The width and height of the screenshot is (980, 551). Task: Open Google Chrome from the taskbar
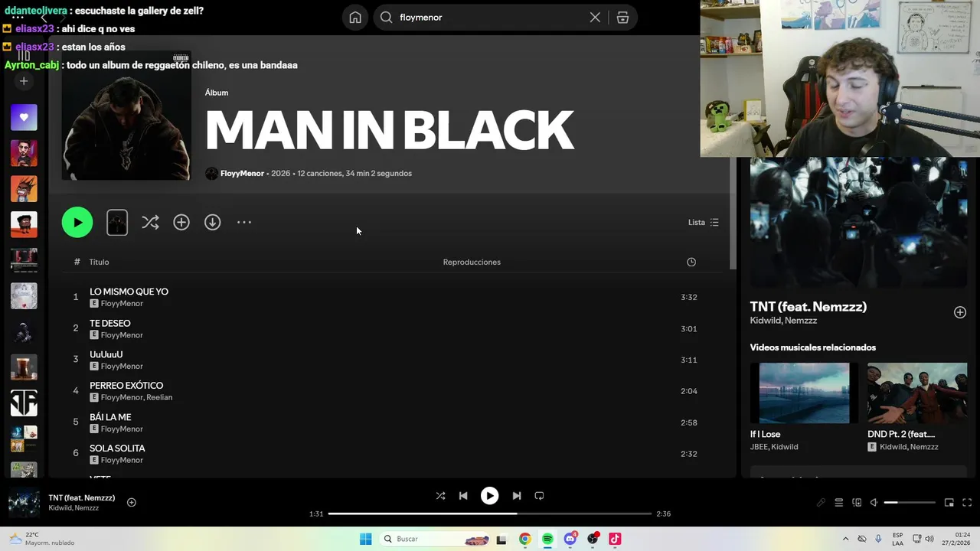tap(524, 539)
